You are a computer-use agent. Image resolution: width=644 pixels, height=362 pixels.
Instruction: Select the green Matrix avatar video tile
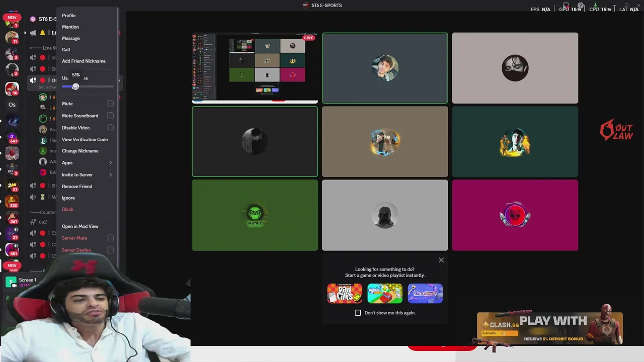[255, 215]
